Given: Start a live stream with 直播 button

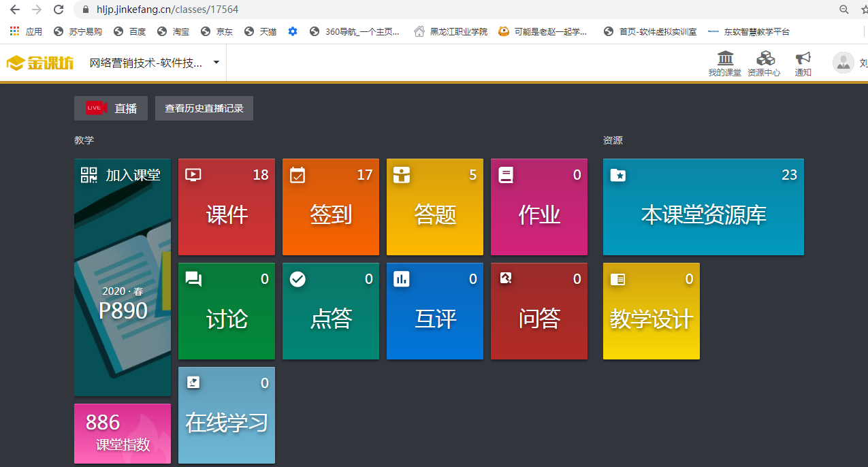Looking at the screenshot, I should click(x=111, y=108).
